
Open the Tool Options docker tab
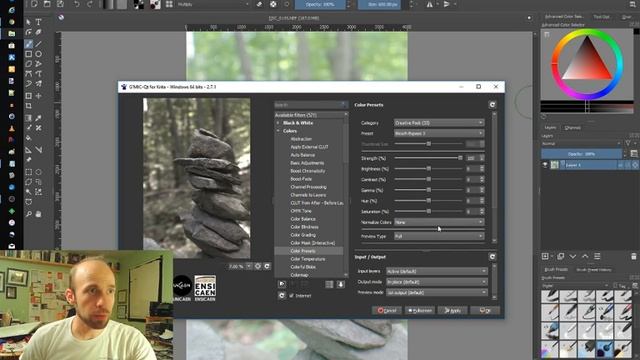601,17
